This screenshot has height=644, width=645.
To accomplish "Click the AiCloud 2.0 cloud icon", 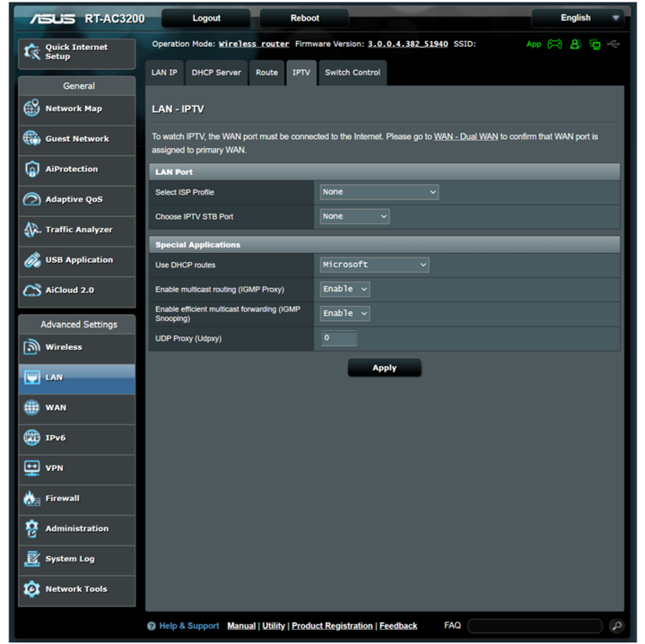I will click(31, 291).
